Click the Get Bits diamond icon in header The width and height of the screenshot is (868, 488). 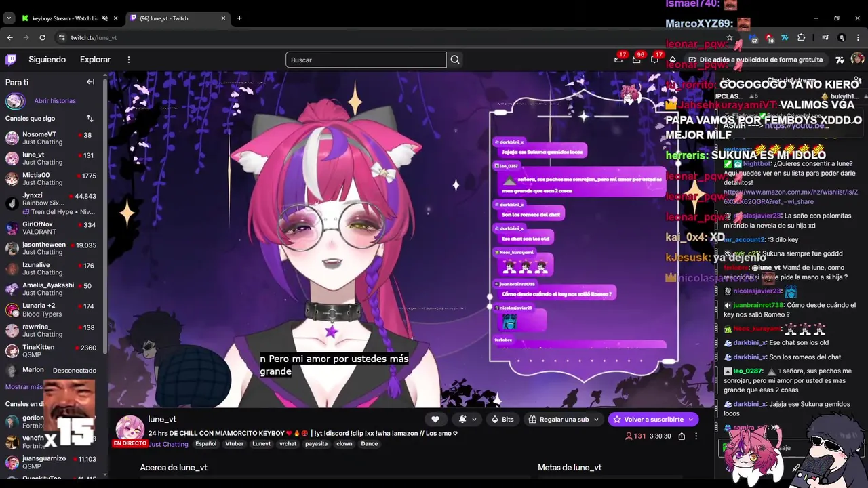click(x=672, y=60)
